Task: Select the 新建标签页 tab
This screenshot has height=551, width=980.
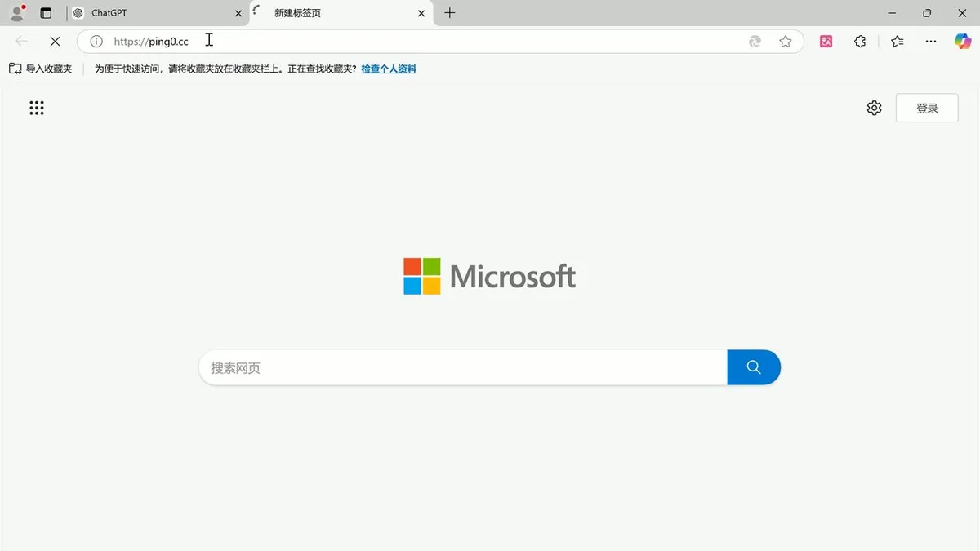Action: pos(335,13)
